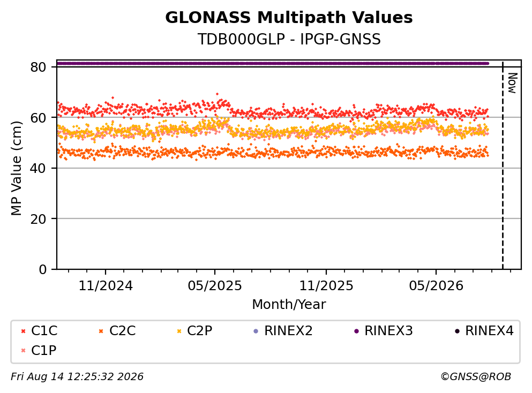
Task: Click the C1P pink legend marker
Action: tap(24, 351)
